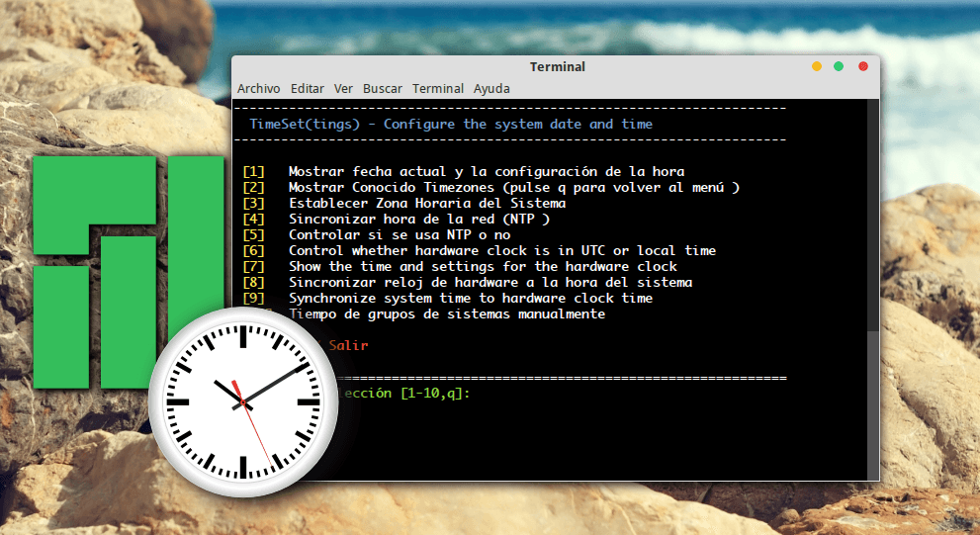Open the Editar menu
Image resolution: width=980 pixels, height=535 pixels.
[307, 89]
